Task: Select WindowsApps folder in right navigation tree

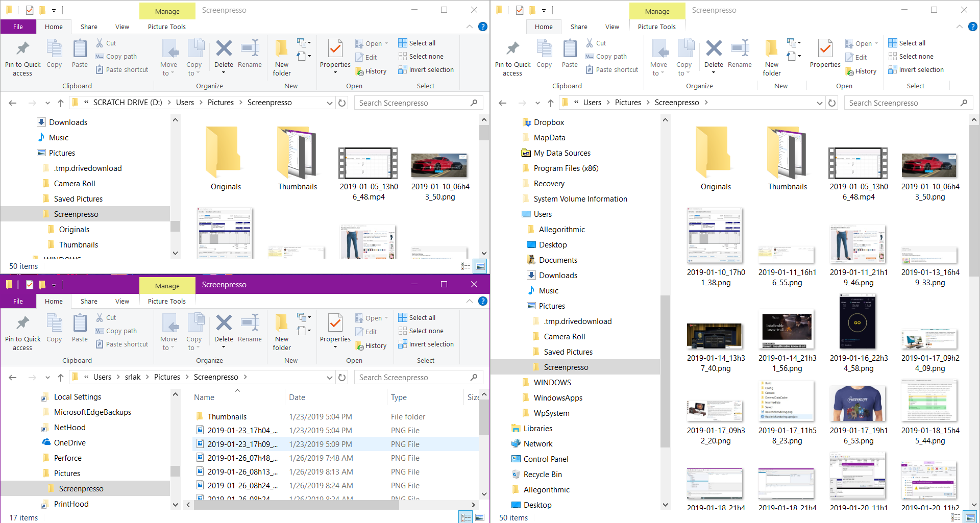Action: [558, 398]
